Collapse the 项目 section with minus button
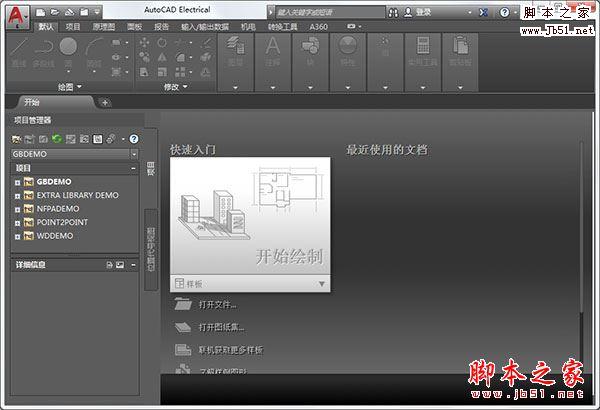 click(135, 168)
